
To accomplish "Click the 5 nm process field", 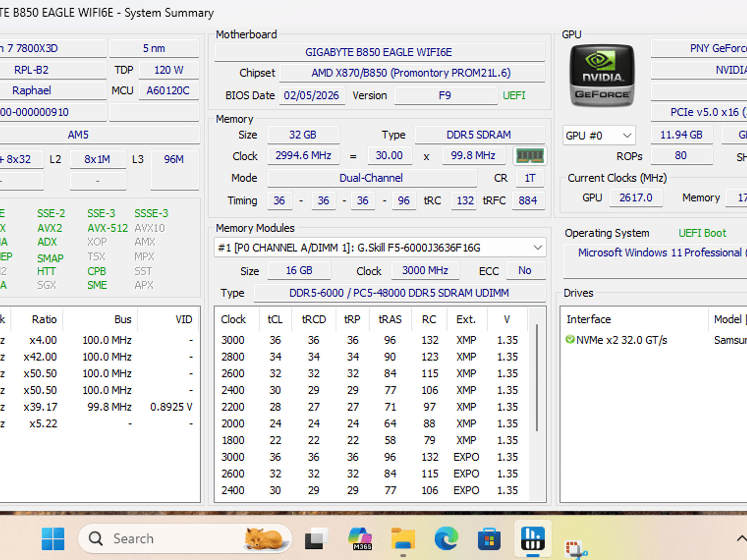I will (x=154, y=48).
